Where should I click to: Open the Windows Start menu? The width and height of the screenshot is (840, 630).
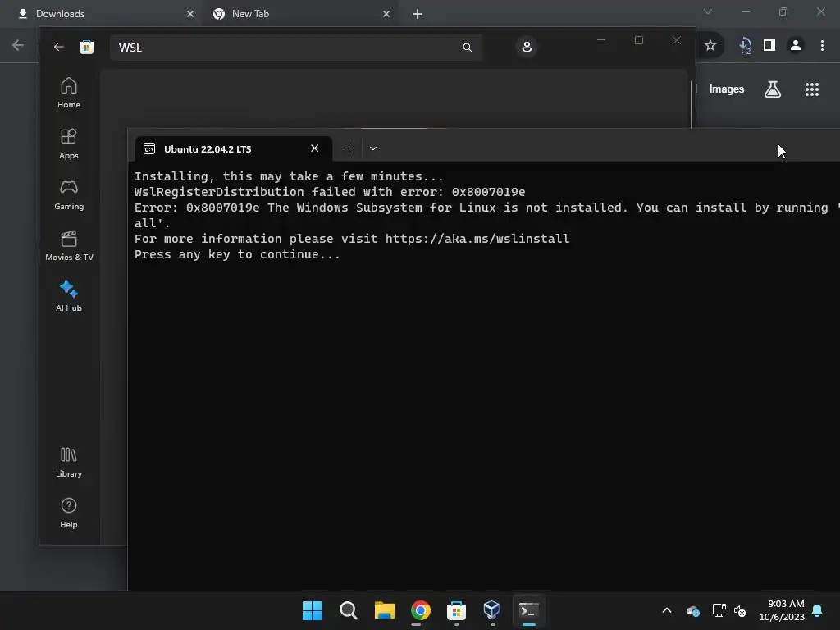[313, 610]
